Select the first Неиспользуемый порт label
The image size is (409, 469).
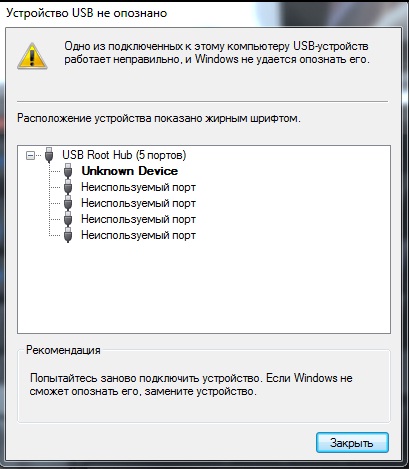pyautogui.click(x=138, y=187)
